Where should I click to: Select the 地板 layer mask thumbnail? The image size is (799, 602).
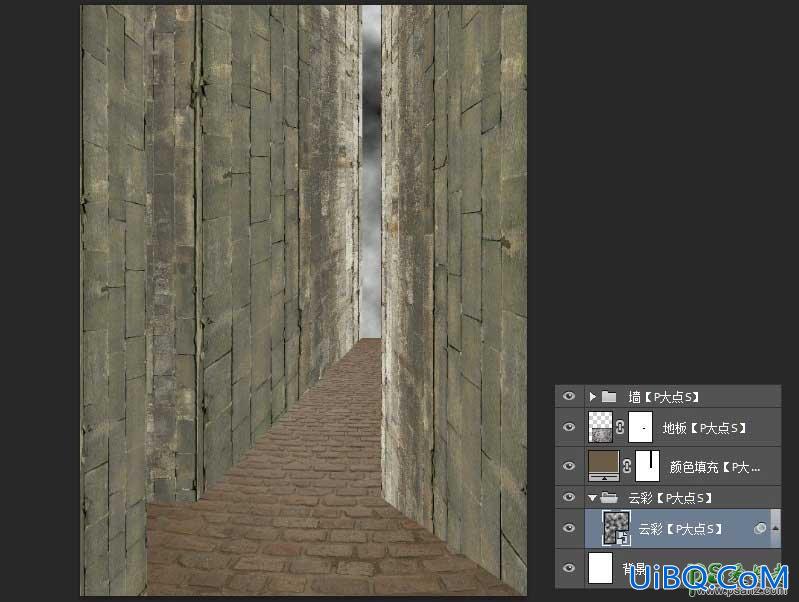pyautogui.click(x=641, y=427)
